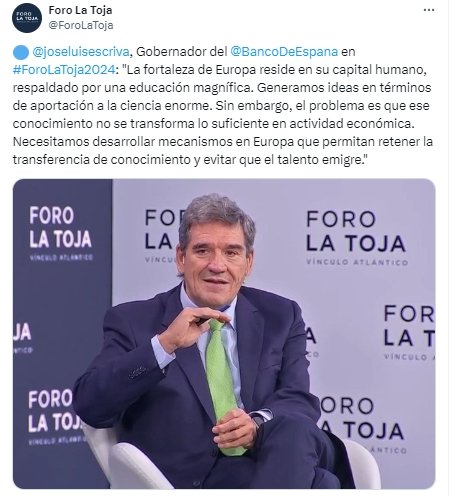The width and height of the screenshot is (455, 496).
Task: Open the @joseluisescriva mention
Action: point(81,52)
